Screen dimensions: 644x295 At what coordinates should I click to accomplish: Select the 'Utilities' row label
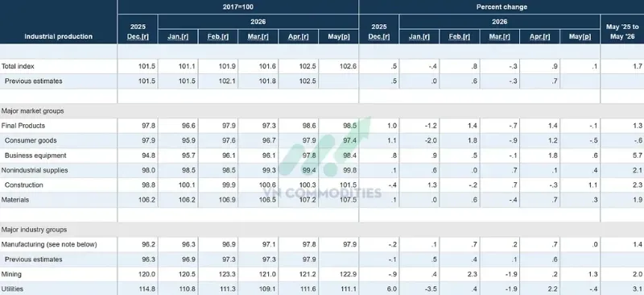tap(12, 289)
